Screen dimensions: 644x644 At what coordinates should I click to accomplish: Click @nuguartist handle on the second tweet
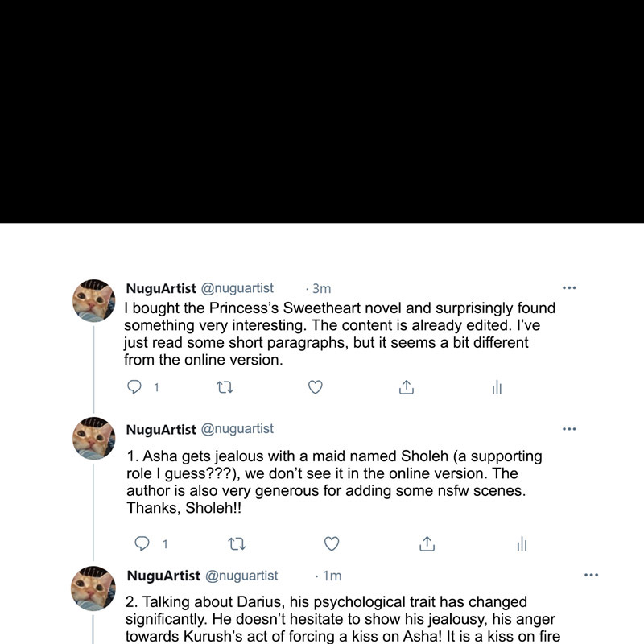pos(237,429)
